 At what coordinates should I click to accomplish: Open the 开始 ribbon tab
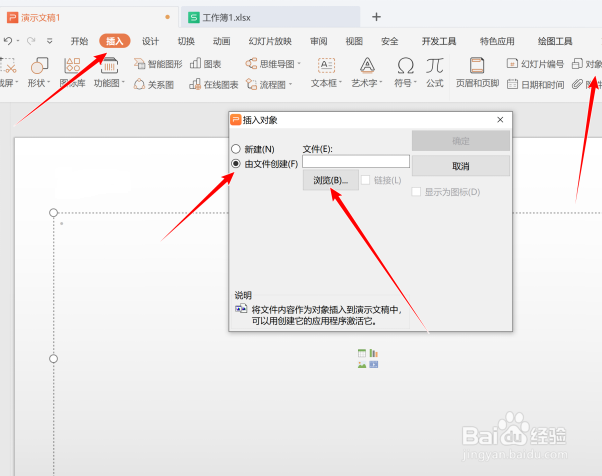coord(79,41)
